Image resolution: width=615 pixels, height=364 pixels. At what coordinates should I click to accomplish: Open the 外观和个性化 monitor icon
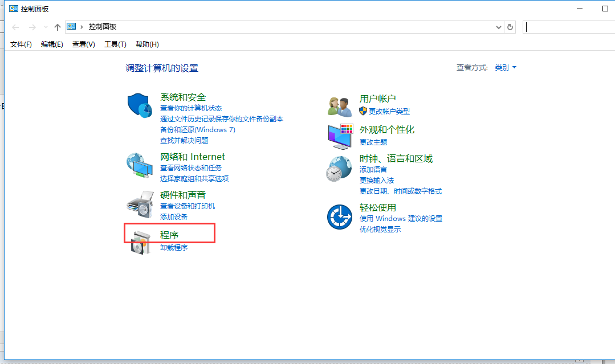(x=340, y=136)
